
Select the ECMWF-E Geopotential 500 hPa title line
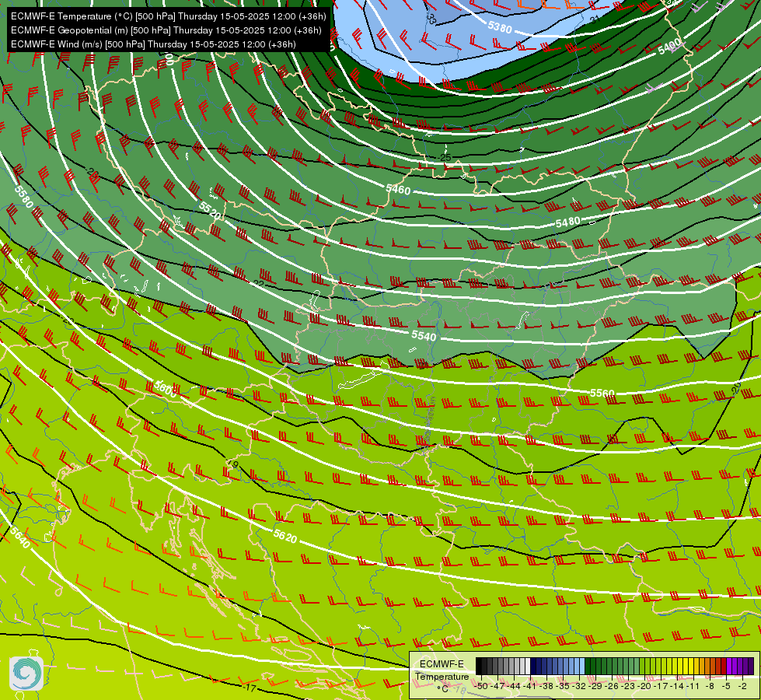point(166,30)
